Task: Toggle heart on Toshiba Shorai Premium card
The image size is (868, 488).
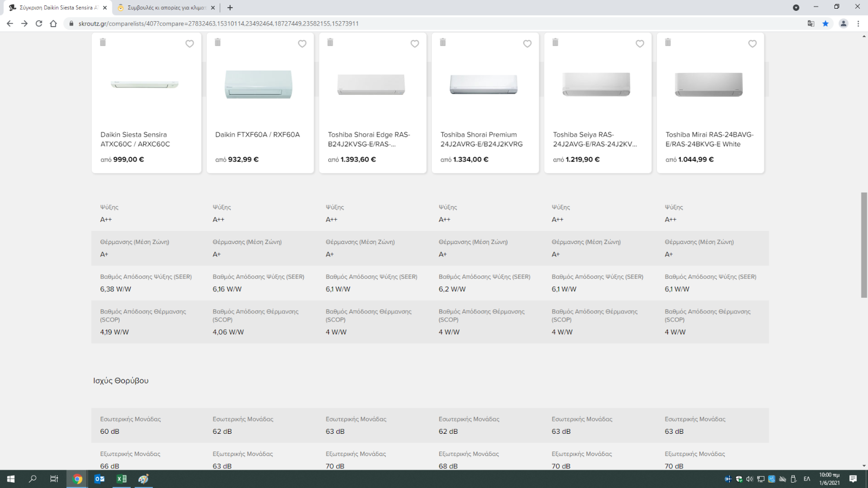Action: (527, 44)
